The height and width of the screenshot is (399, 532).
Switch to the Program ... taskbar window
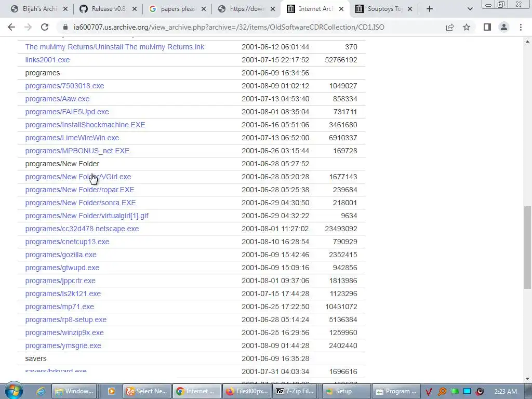pos(396,391)
